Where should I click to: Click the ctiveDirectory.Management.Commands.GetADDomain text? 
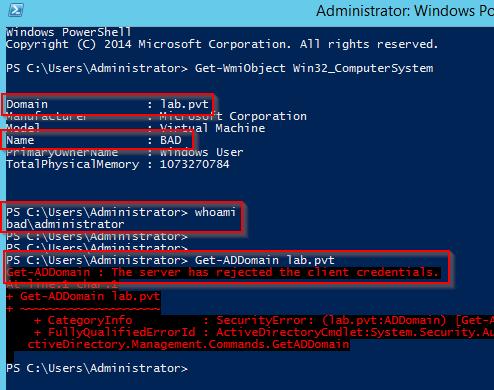coord(188,344)
